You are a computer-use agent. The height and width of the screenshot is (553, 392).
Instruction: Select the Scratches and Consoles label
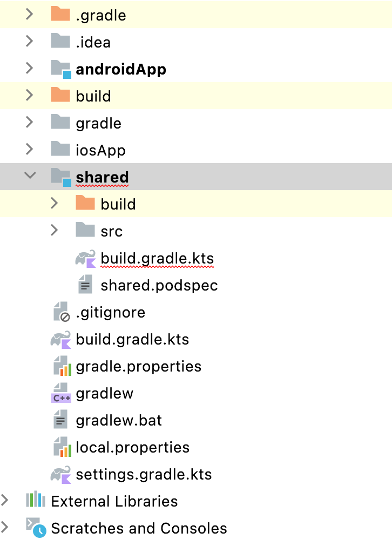[139, 528]
